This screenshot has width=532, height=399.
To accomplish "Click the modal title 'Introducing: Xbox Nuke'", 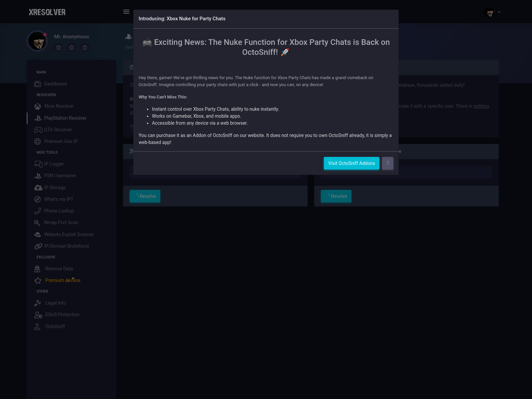I will (182, 19).
